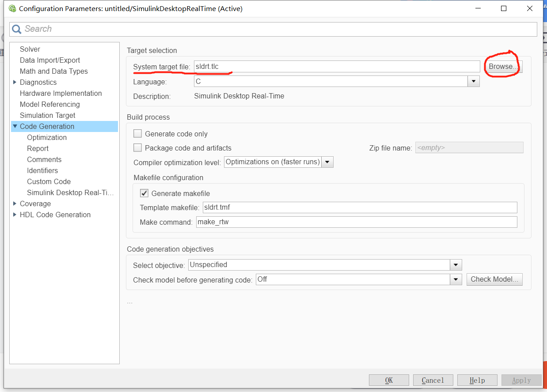Viewport: 547px width, 392px height.
Task: Enable the Generate code only checkbox
Action: coord(137,133)
